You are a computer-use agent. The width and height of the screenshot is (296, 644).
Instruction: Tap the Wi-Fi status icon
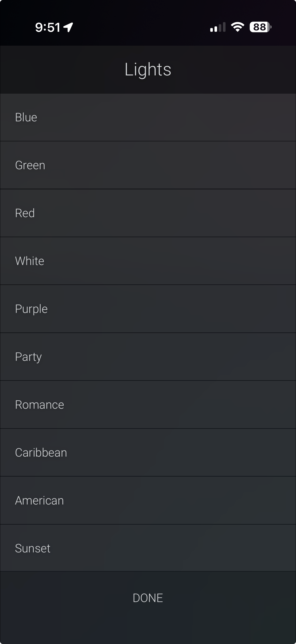237,27
